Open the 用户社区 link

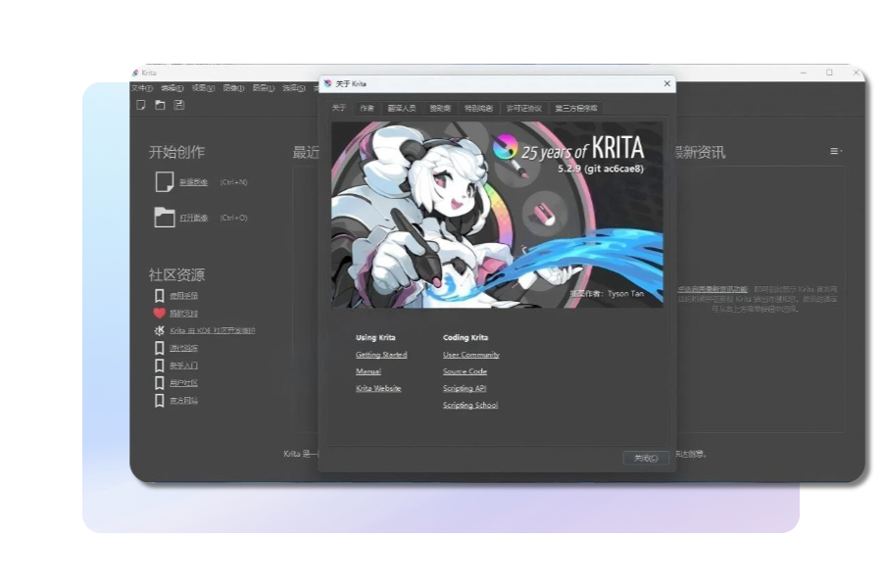[184, 383]
